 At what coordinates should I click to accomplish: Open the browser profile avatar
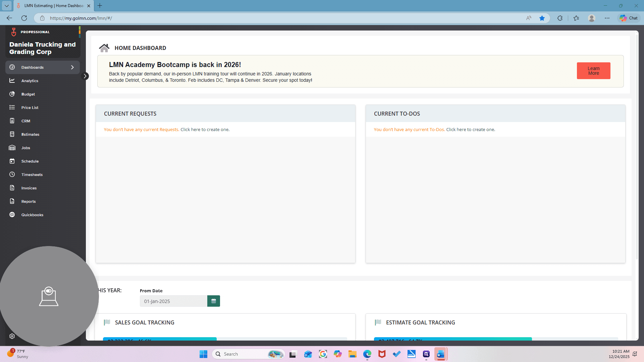[x=592, y=18]
